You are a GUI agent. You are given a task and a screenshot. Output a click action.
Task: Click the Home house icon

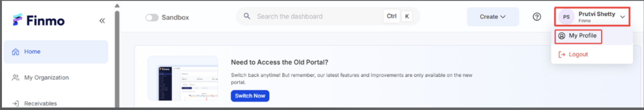point(16,52)
